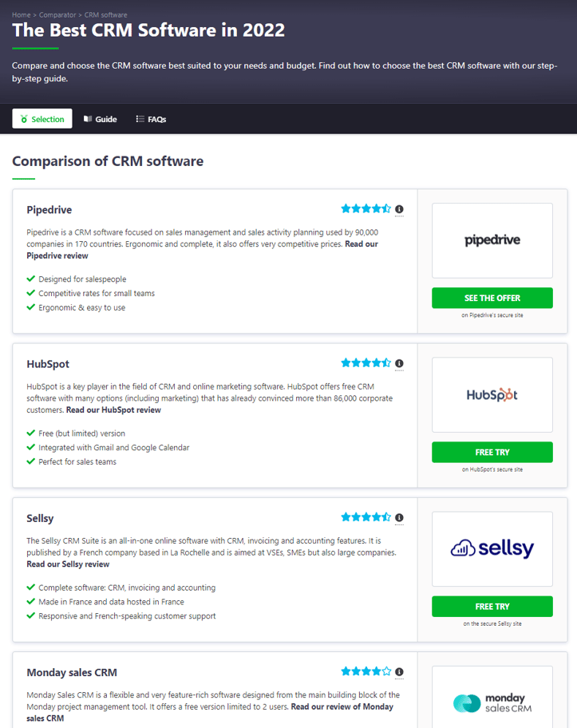
Task: Open the HubSpot rating info icon
Action: (x=399, y=363)
